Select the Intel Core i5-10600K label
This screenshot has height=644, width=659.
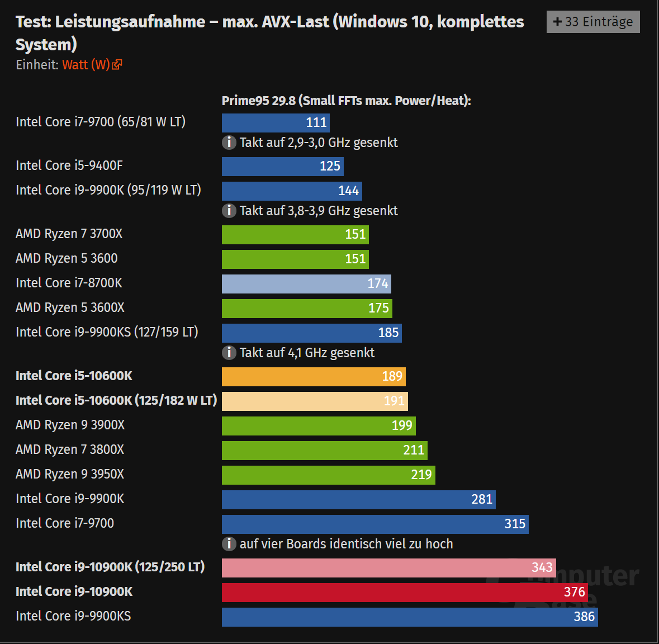[74, 376]
